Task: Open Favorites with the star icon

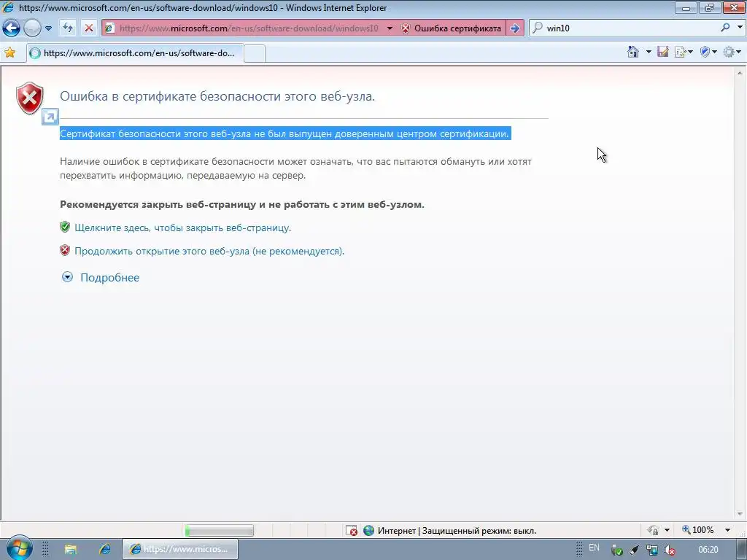Action: 10,52
